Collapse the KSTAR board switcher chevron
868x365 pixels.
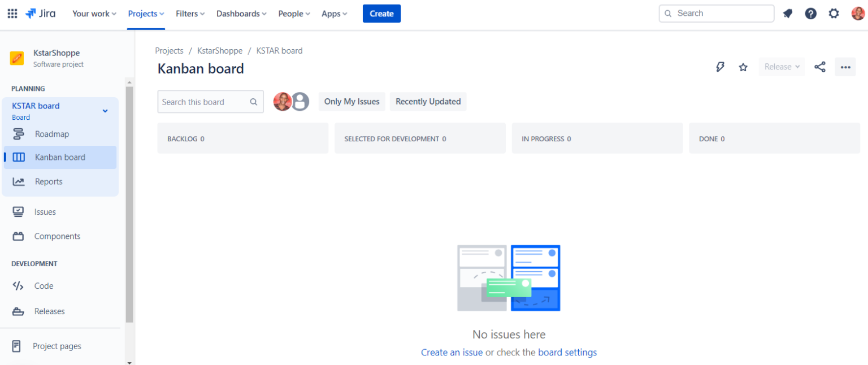tap(105, 111)
